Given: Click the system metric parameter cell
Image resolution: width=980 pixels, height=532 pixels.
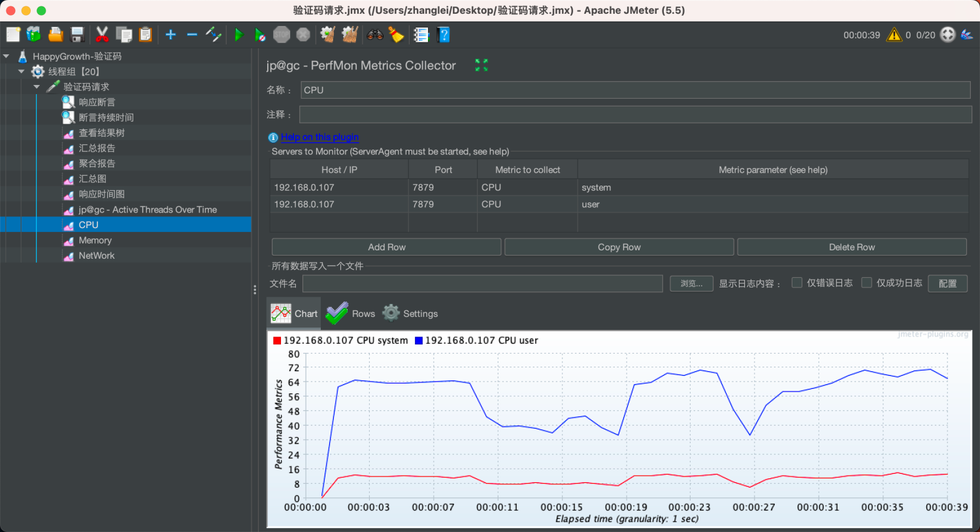Looking at the screenshot, I should [x=773, y=188].
